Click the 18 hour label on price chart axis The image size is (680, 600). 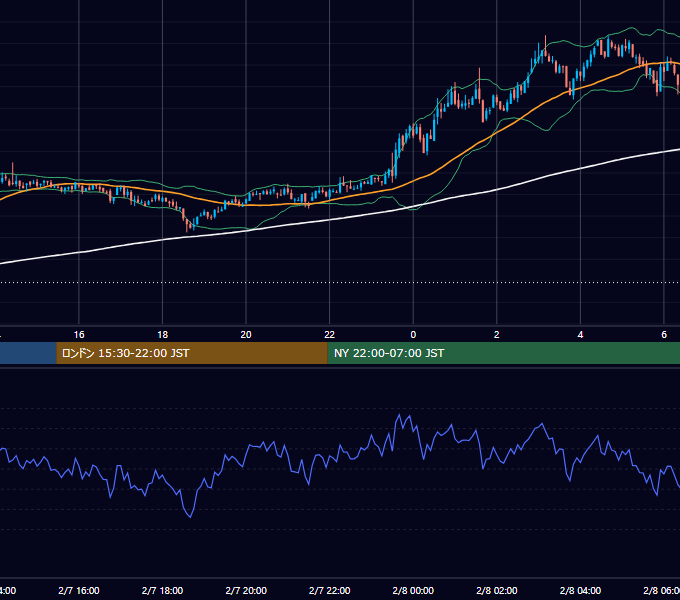163,335
